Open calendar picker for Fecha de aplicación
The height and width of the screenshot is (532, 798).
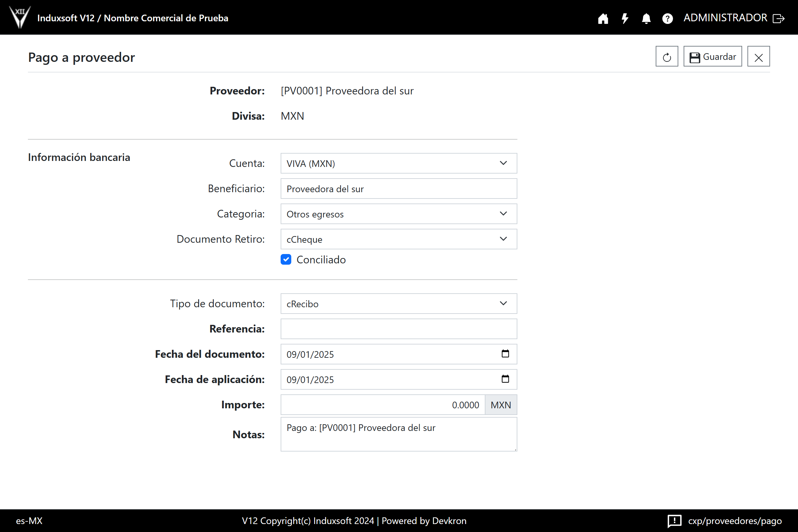point(505,379)
